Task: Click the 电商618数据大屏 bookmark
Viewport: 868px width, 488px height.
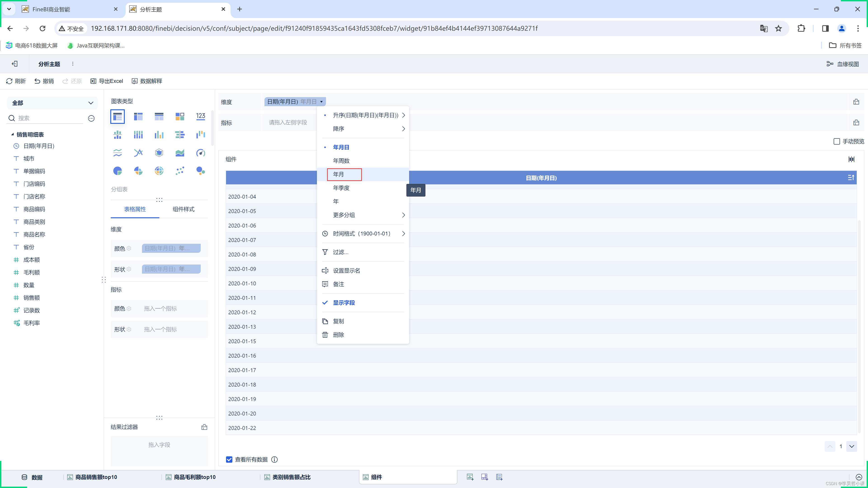Action: click(32, 45)
